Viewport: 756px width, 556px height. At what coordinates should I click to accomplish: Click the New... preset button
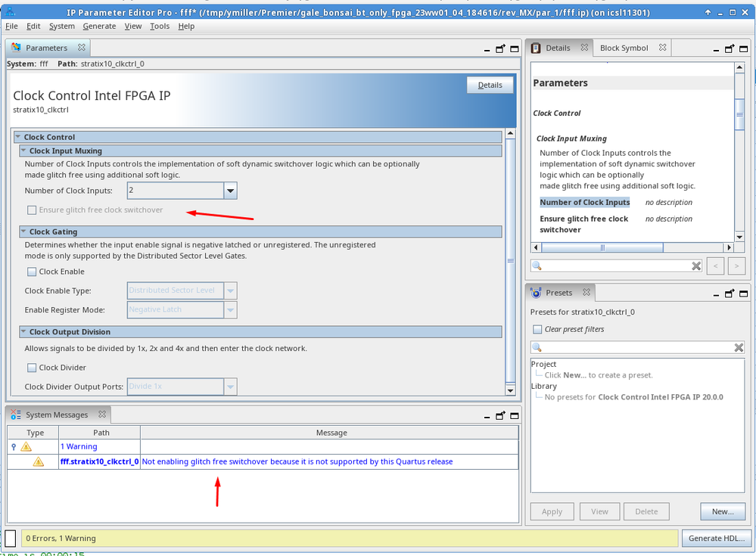pyautogui.click(x=722, y=511)
